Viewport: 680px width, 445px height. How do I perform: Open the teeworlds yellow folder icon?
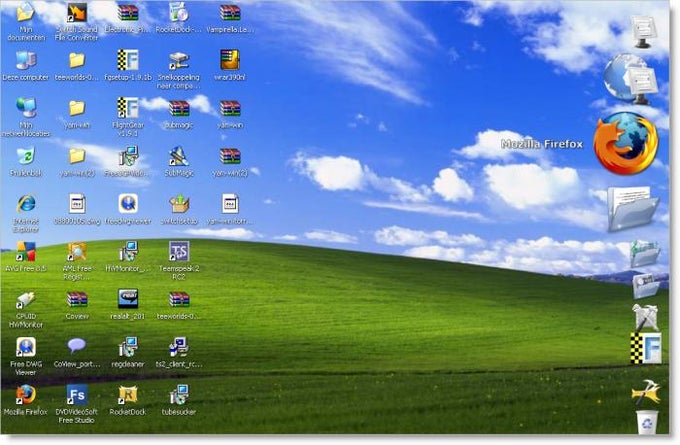click(x=77, y=61)
